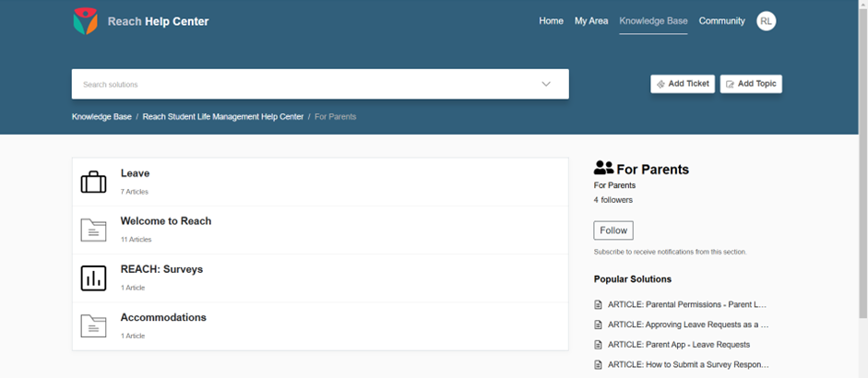
Task: Click the Popular Solutions heading
Action: click(632, 279)
